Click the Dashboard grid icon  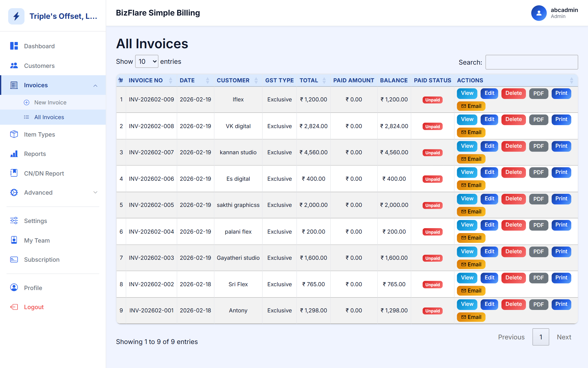coord(14,46)
